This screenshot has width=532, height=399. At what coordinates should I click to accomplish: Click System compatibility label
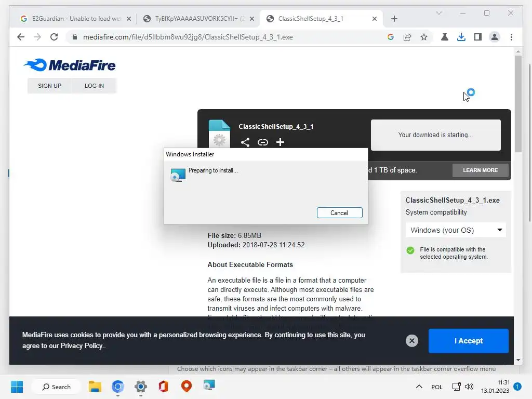(436, 212)
